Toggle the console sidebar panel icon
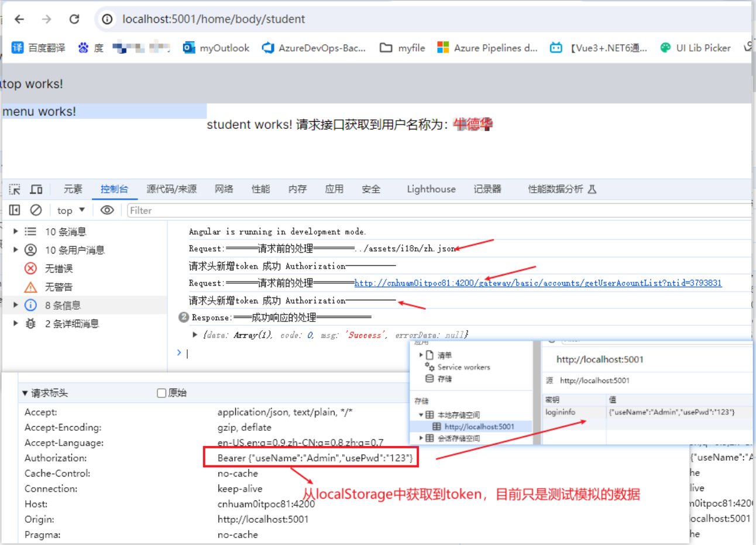 15,210
